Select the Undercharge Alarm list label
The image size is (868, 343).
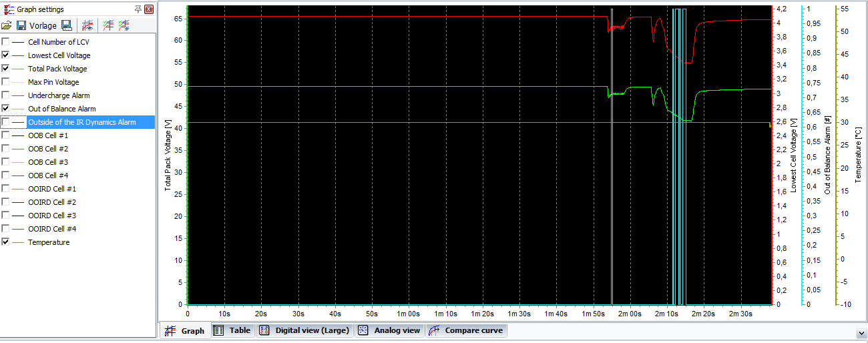point(59,95)
